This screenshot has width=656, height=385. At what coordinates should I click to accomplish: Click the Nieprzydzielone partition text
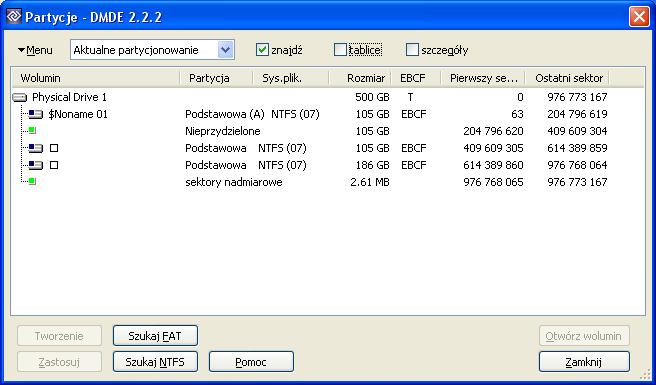click(x=223, y=131)
